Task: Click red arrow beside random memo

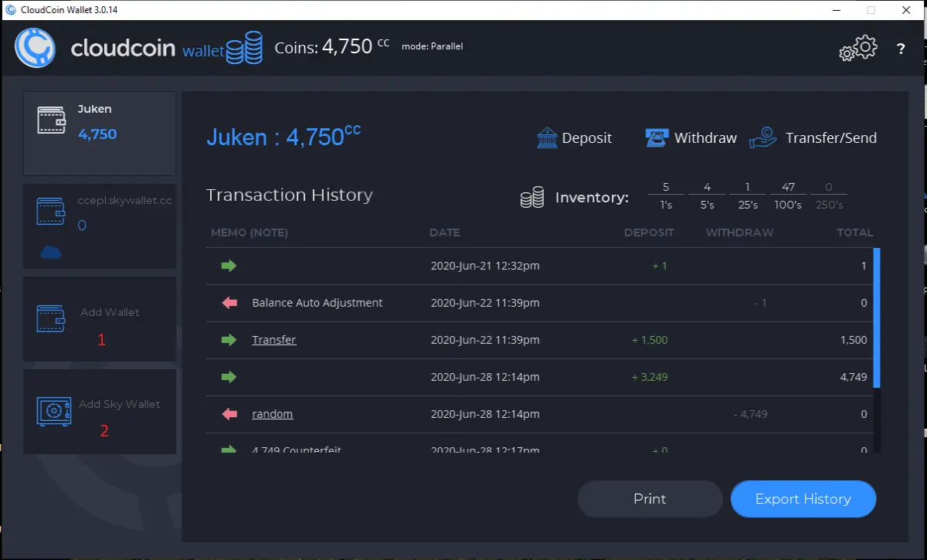Action: (229, 414)
